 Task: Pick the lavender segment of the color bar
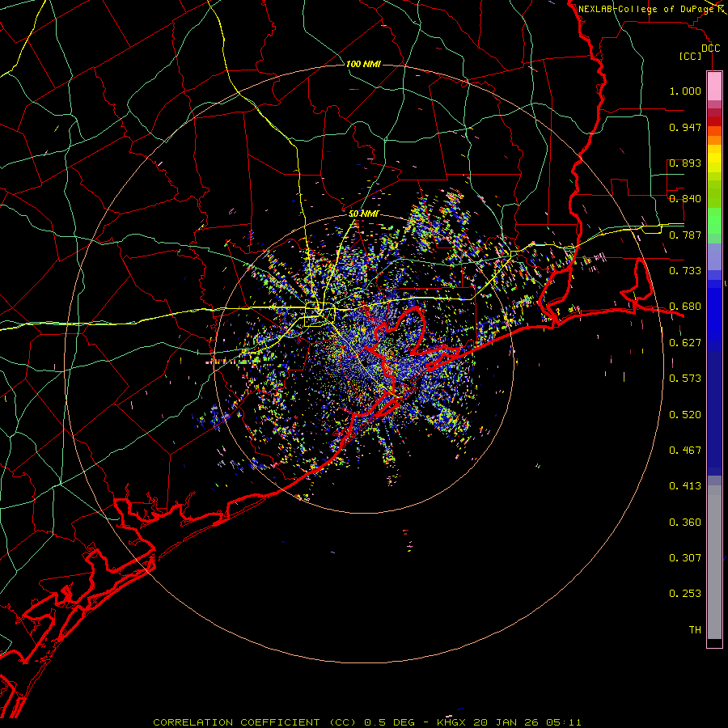click(x=714, y=257)
